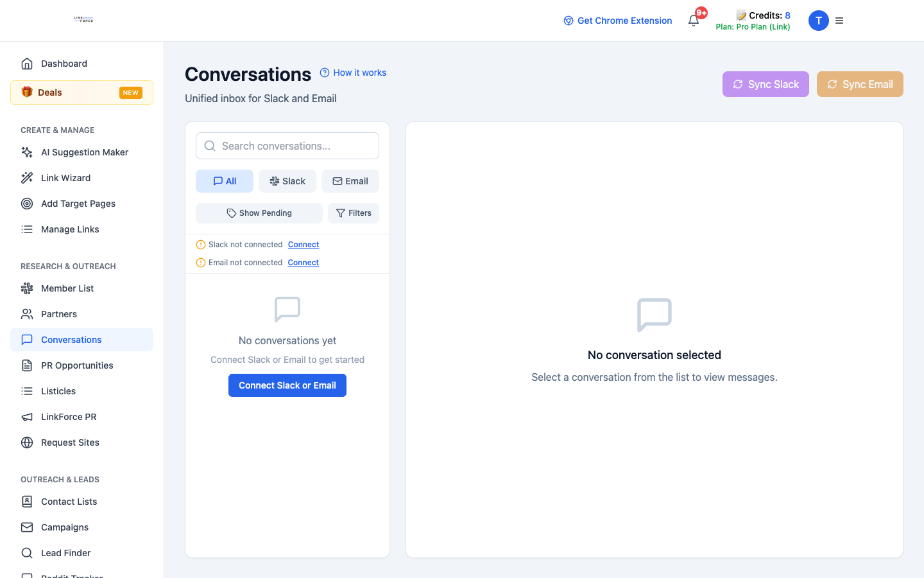
Task: Open the notifications bell
Action: click(694, 21)
